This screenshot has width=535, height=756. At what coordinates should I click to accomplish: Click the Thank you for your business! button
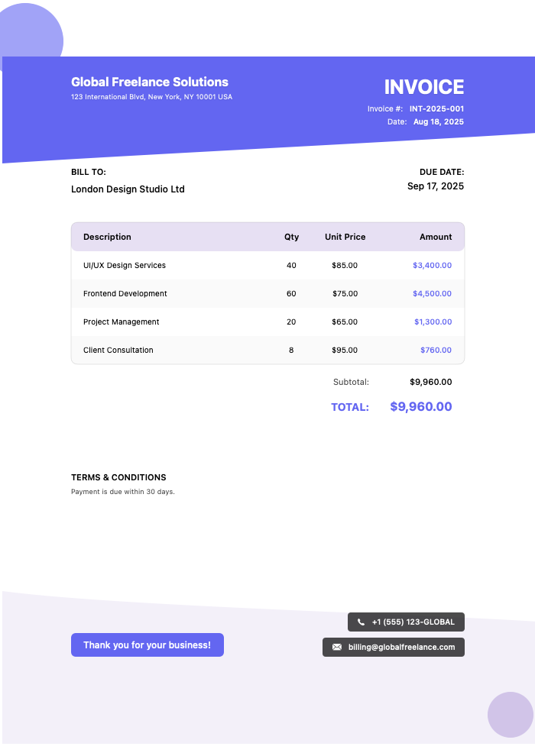(148, 645)
